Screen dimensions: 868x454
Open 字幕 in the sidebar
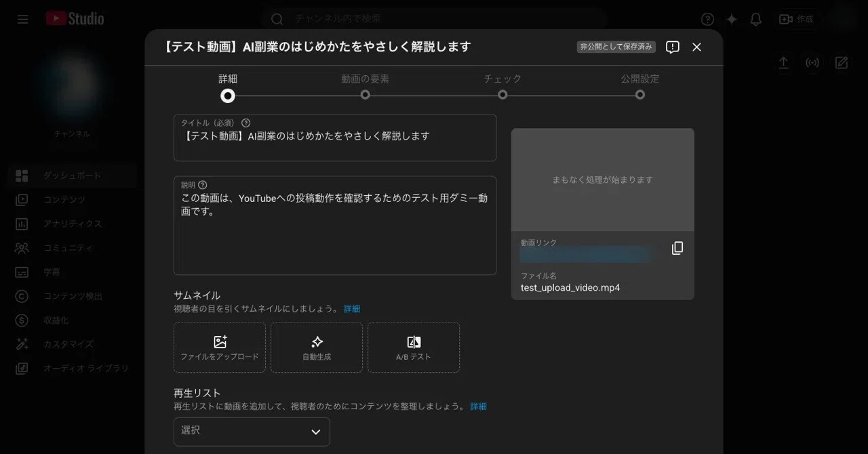coord(73,272)
